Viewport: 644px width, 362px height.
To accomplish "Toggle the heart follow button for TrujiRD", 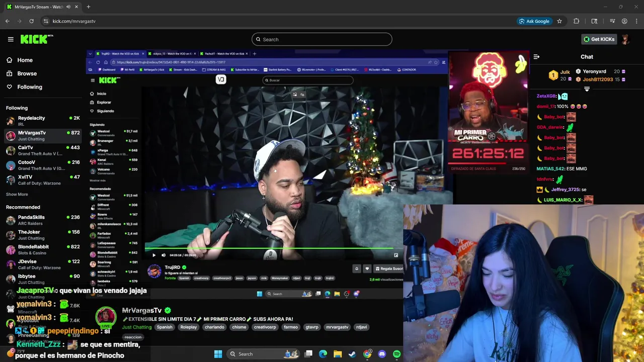I will coord(367,268).
